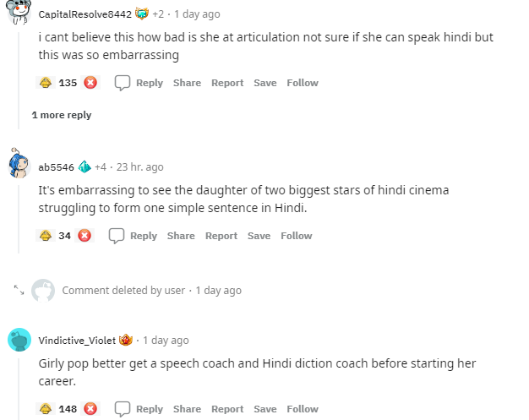The height and width of the screenshot is (420, 529).
Task: Show 1 more reply
Action: point(62,115)
